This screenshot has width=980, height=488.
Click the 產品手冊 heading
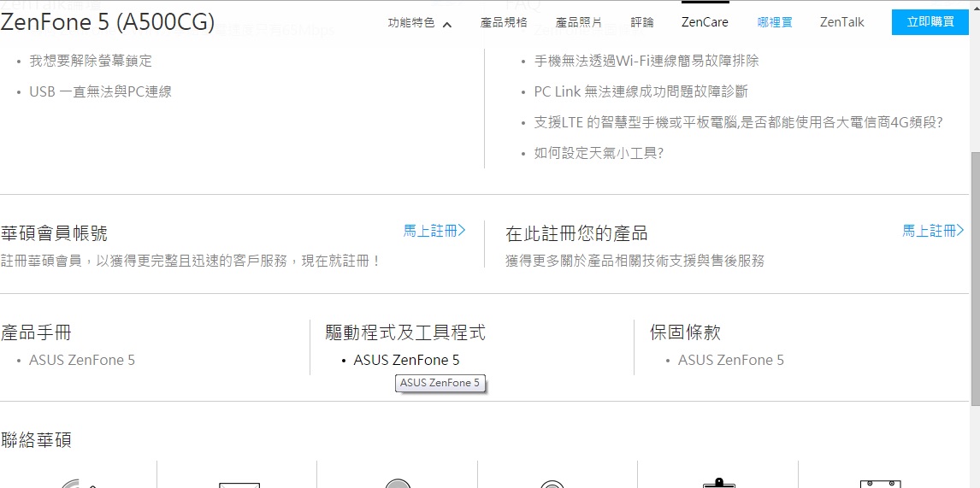tap(36, 332)
